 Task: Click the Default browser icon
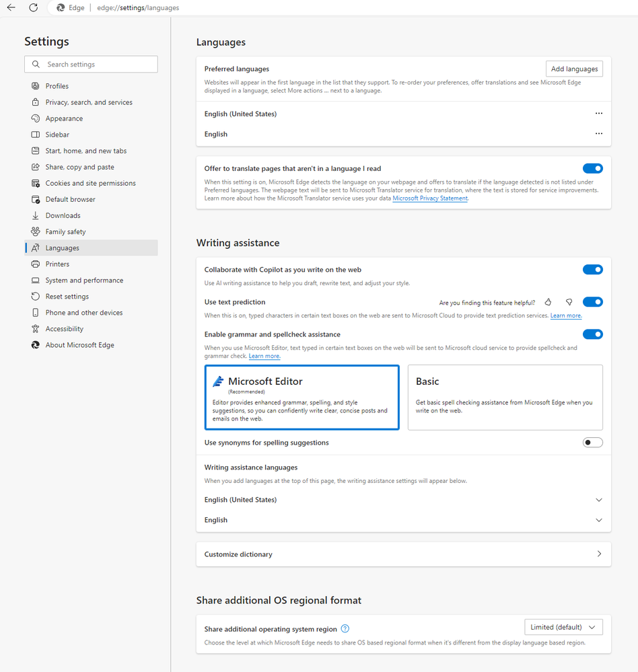[36, 199]
